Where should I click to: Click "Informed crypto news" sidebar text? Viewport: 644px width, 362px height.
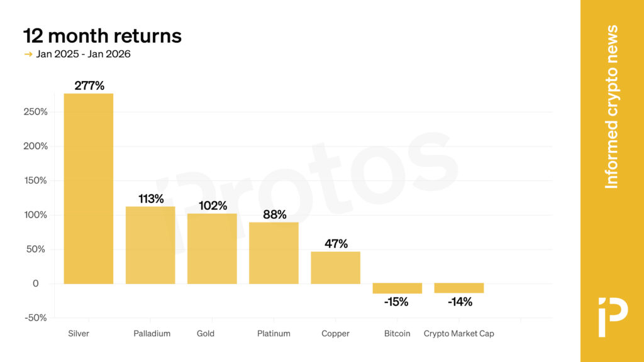coord(611,107)
